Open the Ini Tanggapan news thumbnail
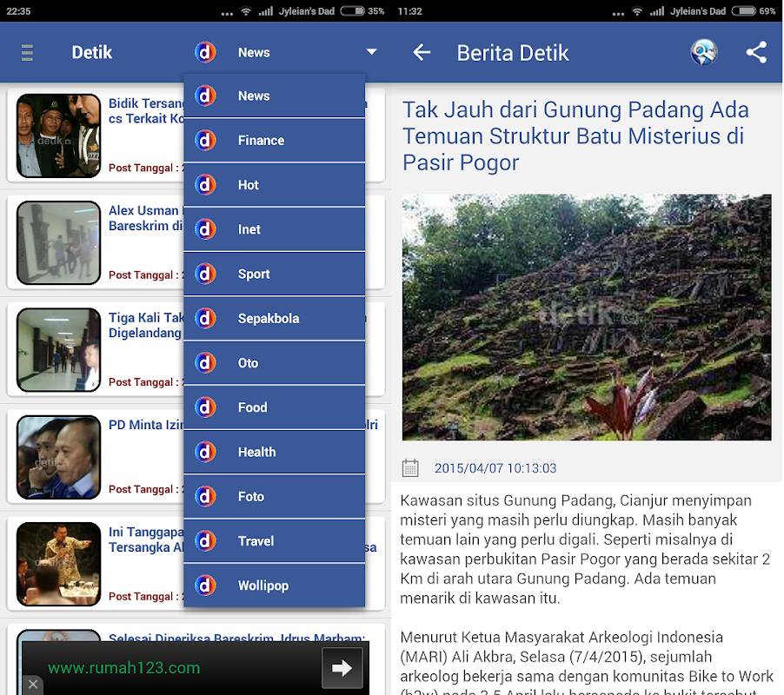The height and width of the screenshot is (695, 784). 58,564
